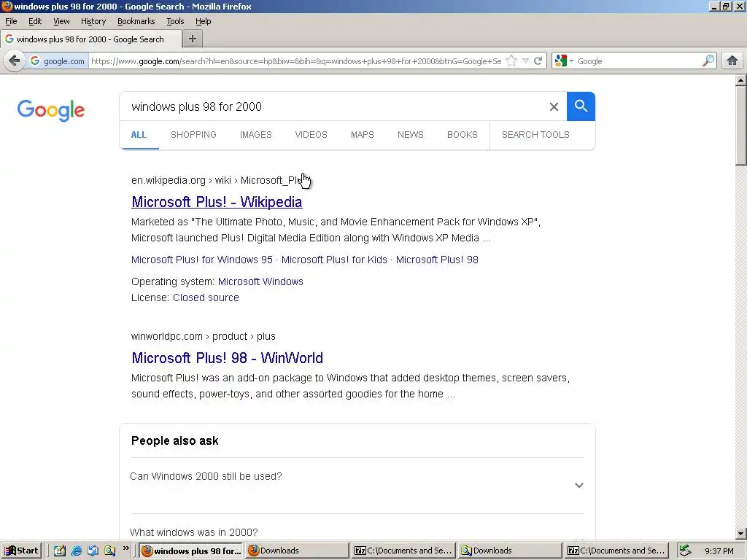Click the vertical scrollbar thumb
This screenshot has width=747, height=560.
pos(741,125)
